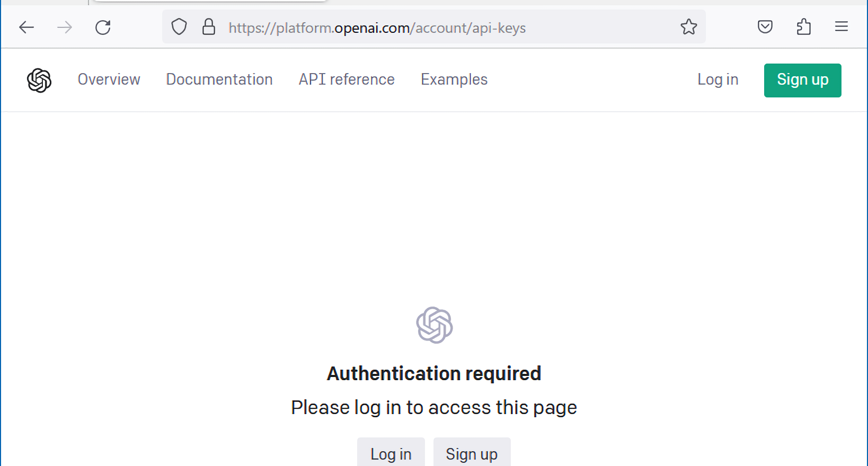Click the OpenAI logo in navbar
868x466 pixels.
click(39, 80)
